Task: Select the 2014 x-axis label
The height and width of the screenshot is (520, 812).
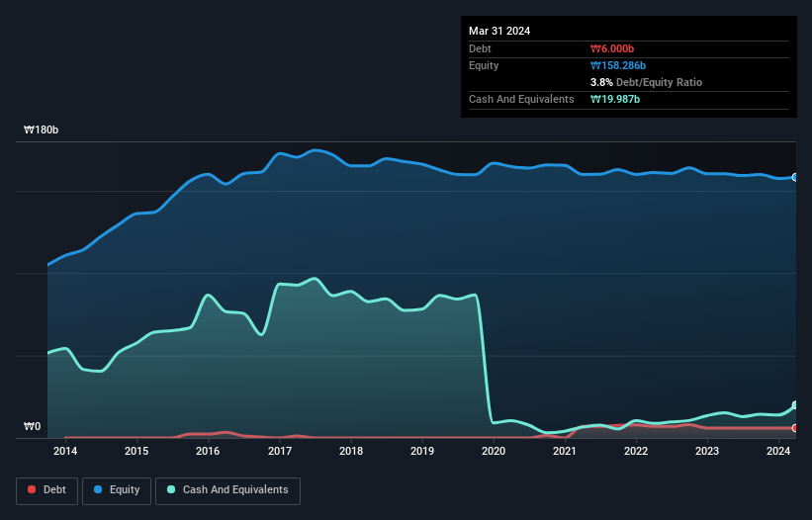Action: pyautogui.click(x=65, y=451)
